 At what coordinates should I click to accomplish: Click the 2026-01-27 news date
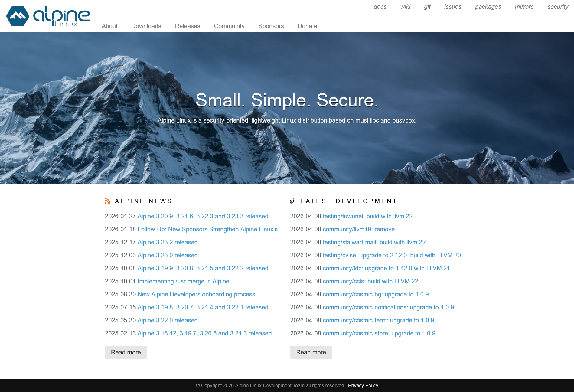tap(120, 216)
